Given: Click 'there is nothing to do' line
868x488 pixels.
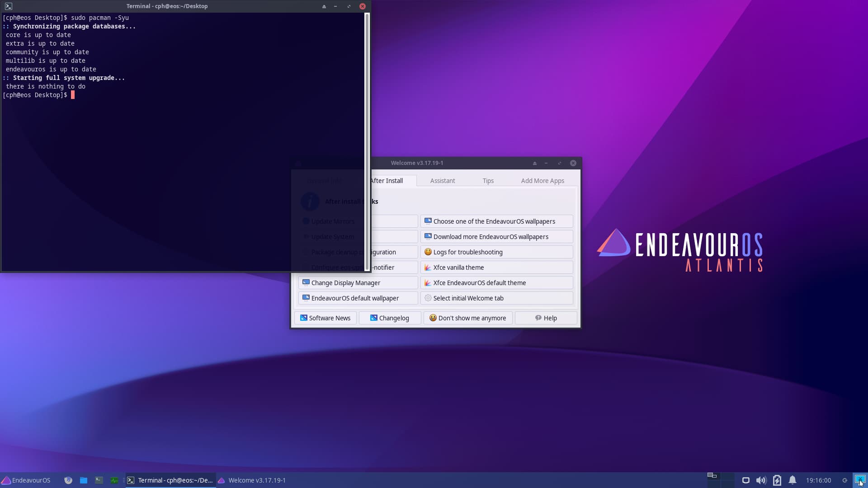Looking at the screenshot, I should 46,86.
